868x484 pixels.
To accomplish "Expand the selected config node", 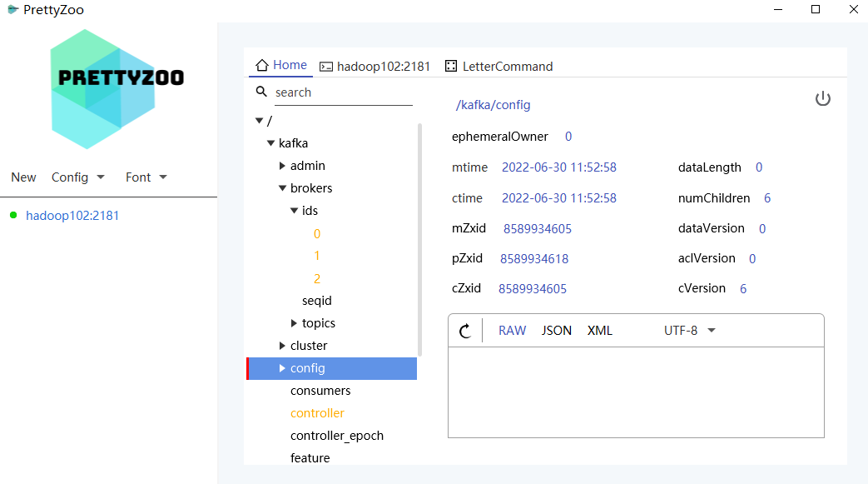I will click(x=282, y=368).
